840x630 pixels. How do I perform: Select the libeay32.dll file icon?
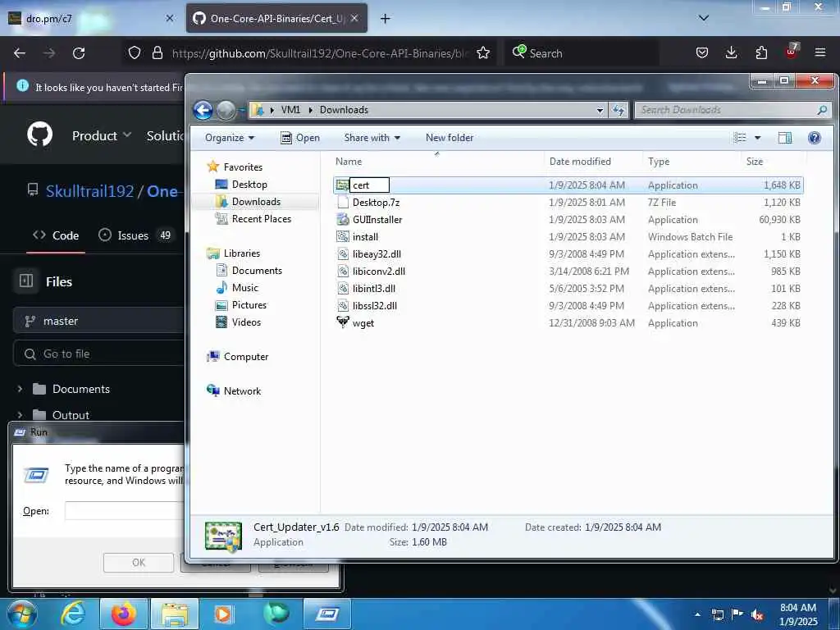point(343,254)
